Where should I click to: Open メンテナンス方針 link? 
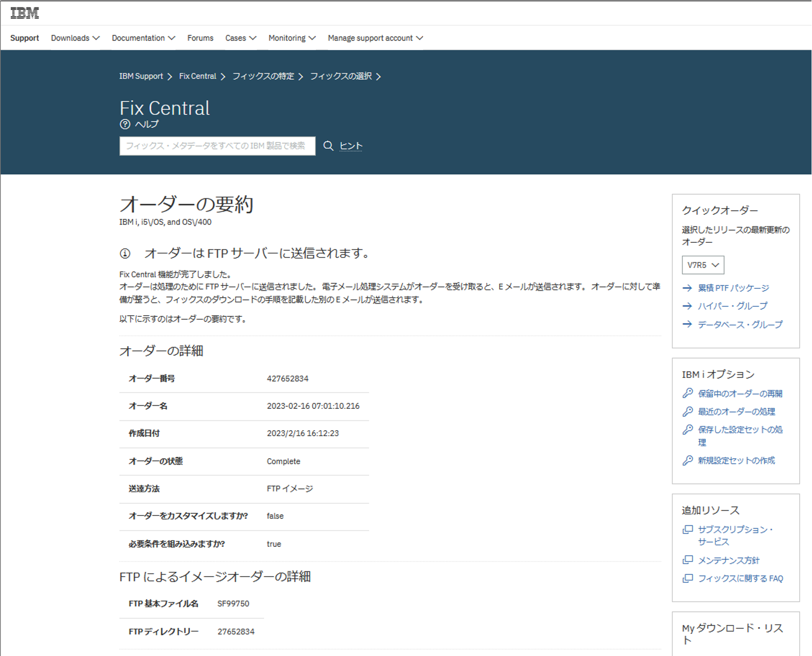pos(729,560)
